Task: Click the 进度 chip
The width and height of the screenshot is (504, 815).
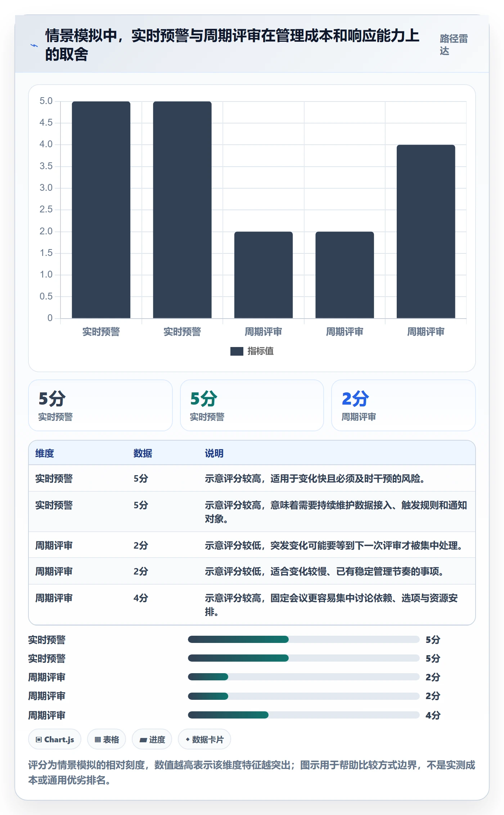Action: click(x=152, y=739)
